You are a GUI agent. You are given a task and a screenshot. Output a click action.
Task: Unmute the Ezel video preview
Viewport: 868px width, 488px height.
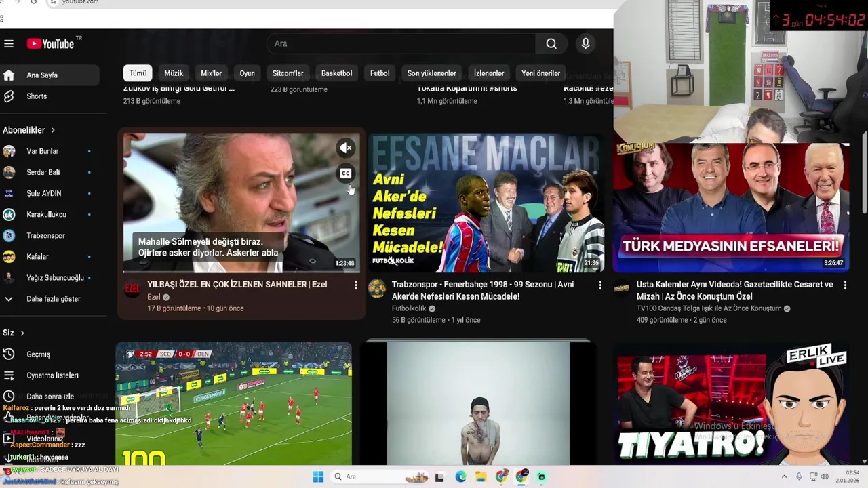click(x=346, y=148)
